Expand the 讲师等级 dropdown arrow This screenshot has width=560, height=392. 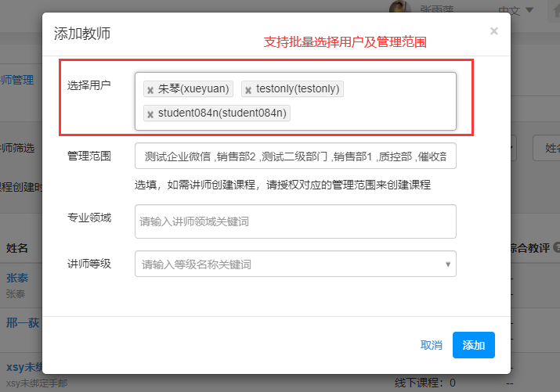(448, 264)
